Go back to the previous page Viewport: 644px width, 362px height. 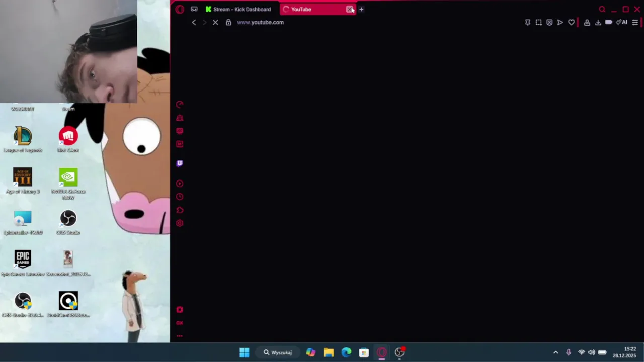[x=194, y=22]
